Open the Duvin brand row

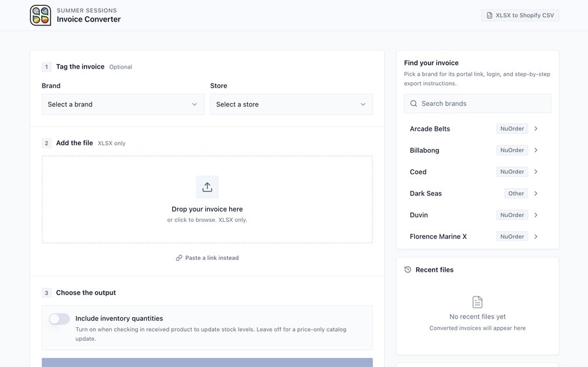coord(474,215)
